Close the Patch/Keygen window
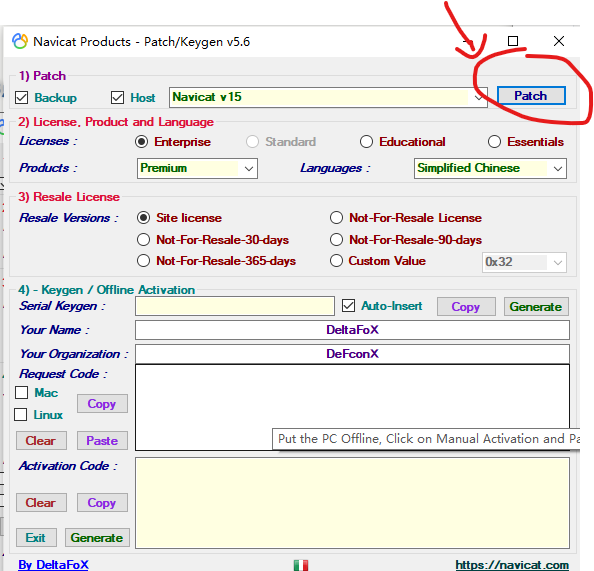Screen dimensions: 594x571 point(559,41)
